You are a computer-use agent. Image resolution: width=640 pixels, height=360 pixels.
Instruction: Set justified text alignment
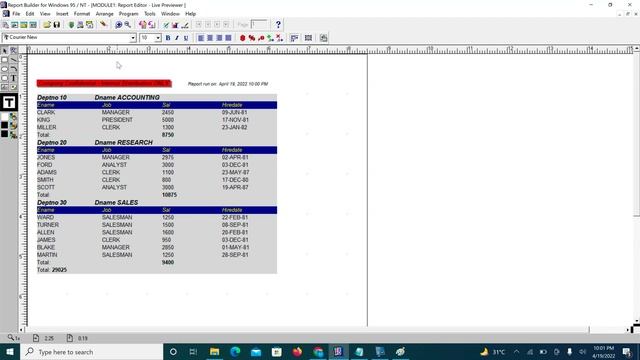point(228,38)
